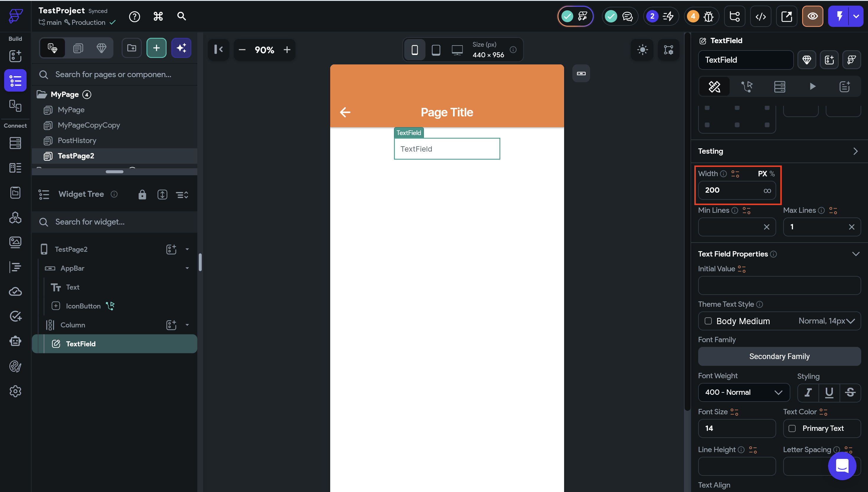Select PostHistory page in page list
The image size is (868, 492).
click(77, 141)
